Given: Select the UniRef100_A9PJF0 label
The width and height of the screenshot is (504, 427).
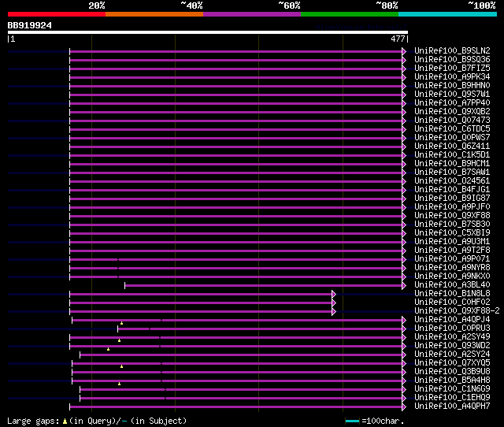Looking at the screenshot, I should point(452,207).
